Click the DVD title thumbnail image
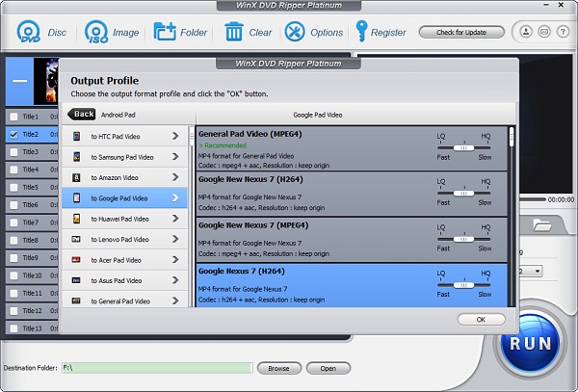This screenshot has width=578, height=392. pyautogui.click(x=45, y=81)
